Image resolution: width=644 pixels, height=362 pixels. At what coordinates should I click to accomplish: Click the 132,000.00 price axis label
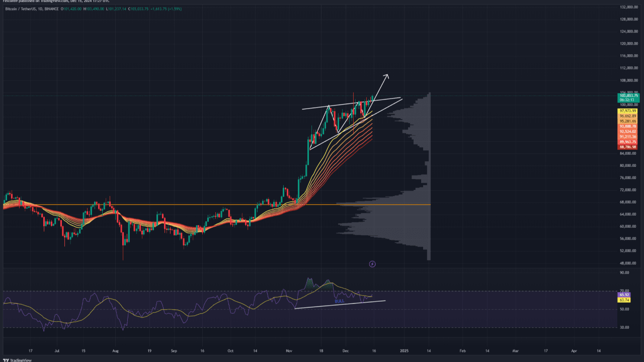point(628,7)
